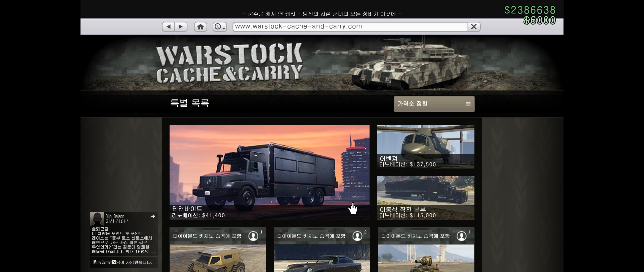Click the MineGamer69 death notification
Image resolution: width=644 pixels, height=272 pixels.
(124, 262)
